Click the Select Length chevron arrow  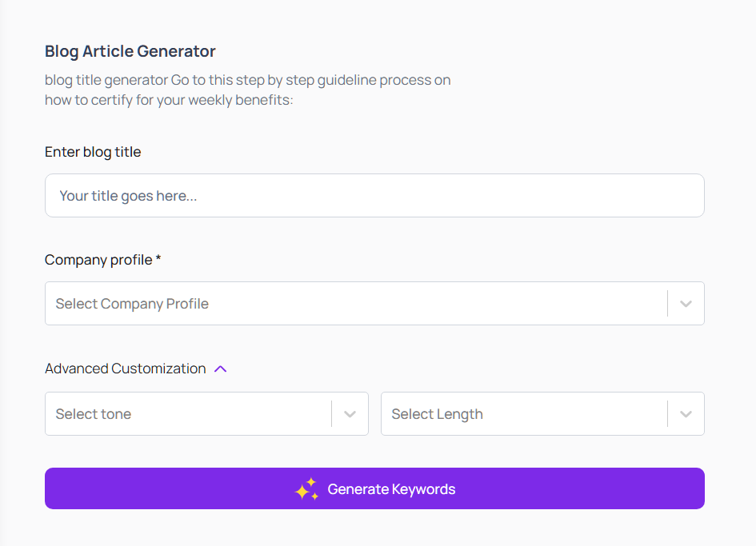[686, 414]
